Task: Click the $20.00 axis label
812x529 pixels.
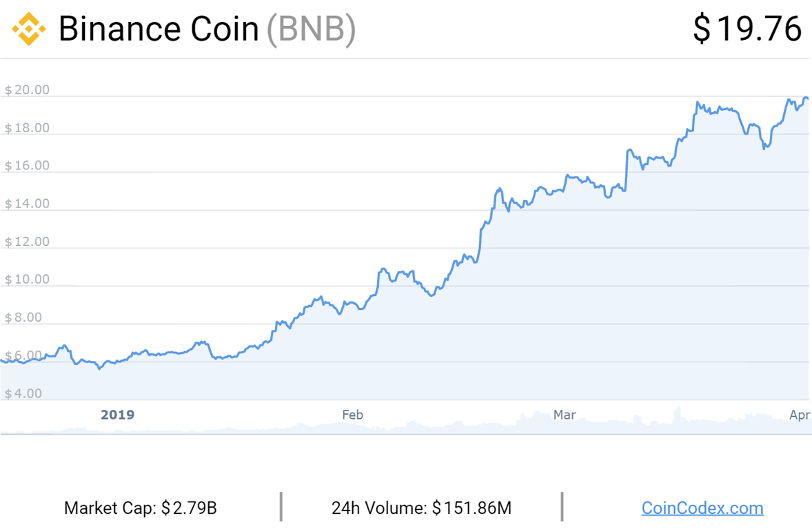Action: (27, 90)
